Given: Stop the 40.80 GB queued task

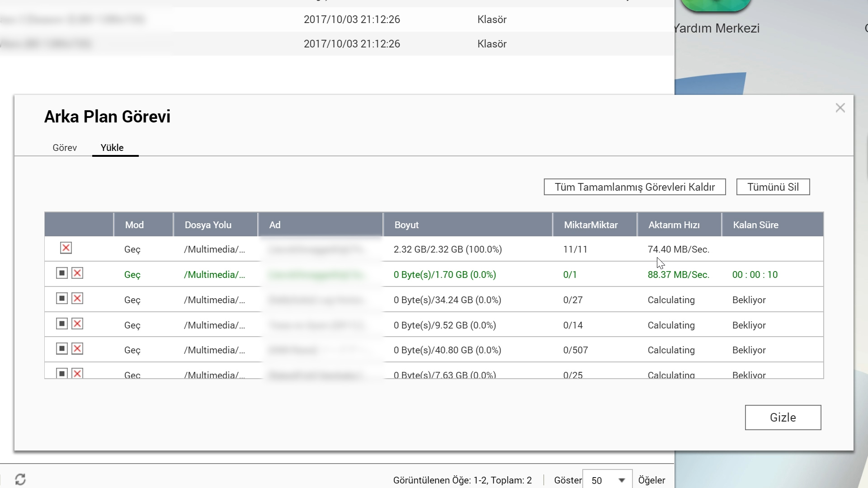Looking at the screenshot, I should pyautogui.click(x=62, y=349).
